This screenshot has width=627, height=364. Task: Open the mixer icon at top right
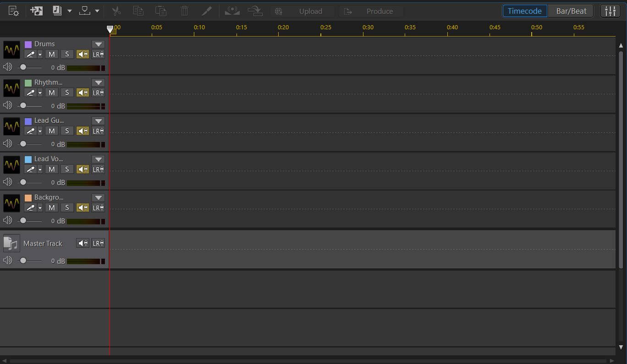pos(610,11)
